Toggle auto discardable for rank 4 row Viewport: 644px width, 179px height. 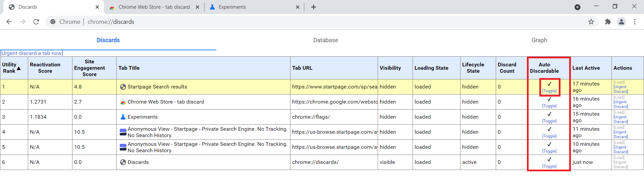coord(549,136)
